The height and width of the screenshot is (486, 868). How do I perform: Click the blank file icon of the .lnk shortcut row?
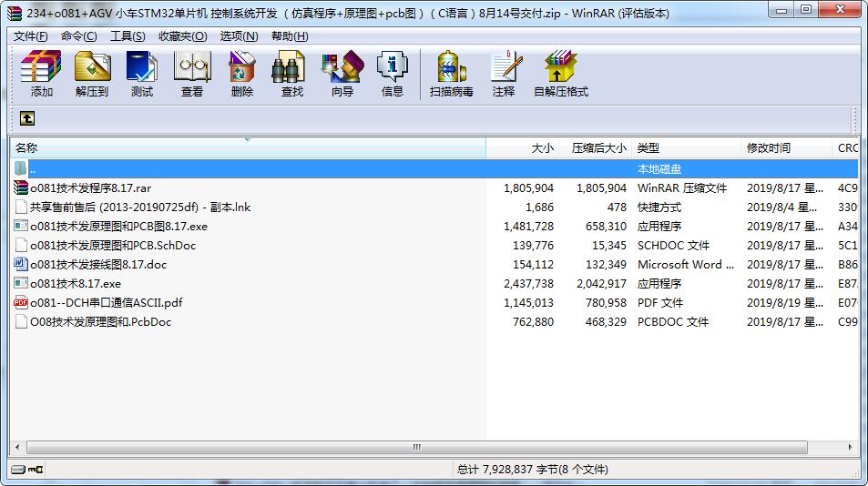click(21, 207)
